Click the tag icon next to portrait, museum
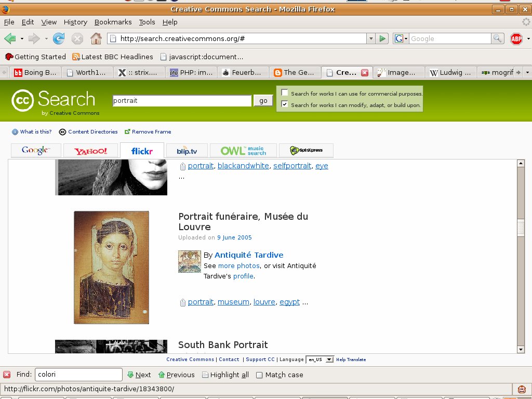The width and height of the screenshot is (532, 399). (x=182, y=302)
